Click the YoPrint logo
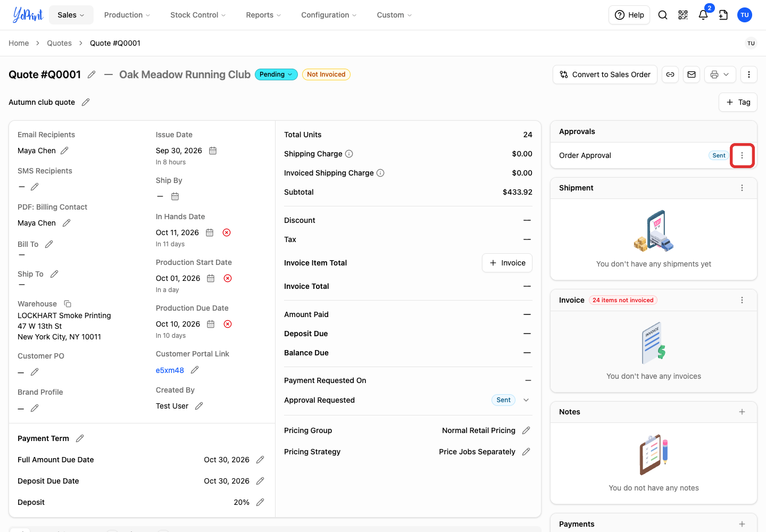Viewport: 766px width, 532px height. [x=28, y=15]
